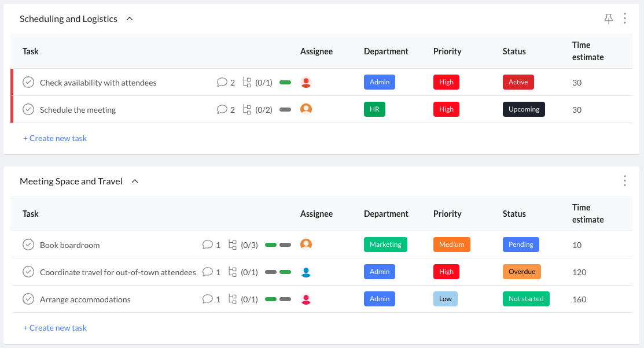Viewport: 644px width, 348px height.
Task: Open Upcoming status dropdown for Schedule the meeting
Action: (x=524, y=110)
